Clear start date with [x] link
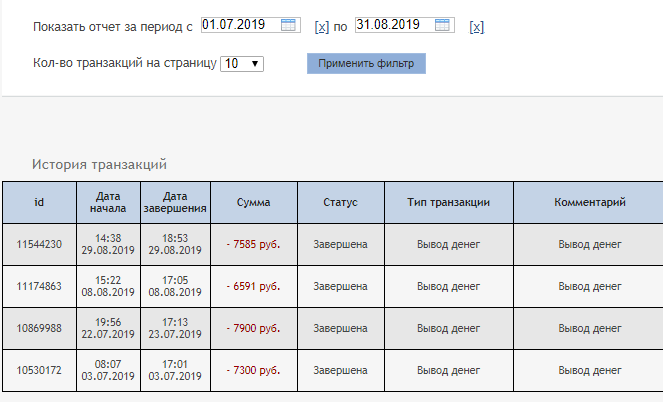Viewport: 663px width, 402px height. tap(321, 27)
